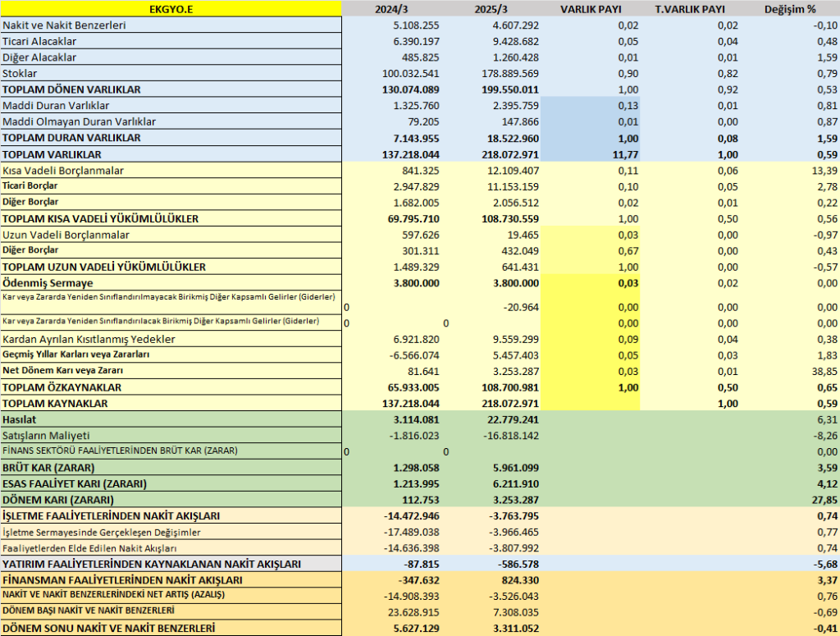Select the Kısa Vadeli Borçlanmalar label cell

click(x=171, y=171)
